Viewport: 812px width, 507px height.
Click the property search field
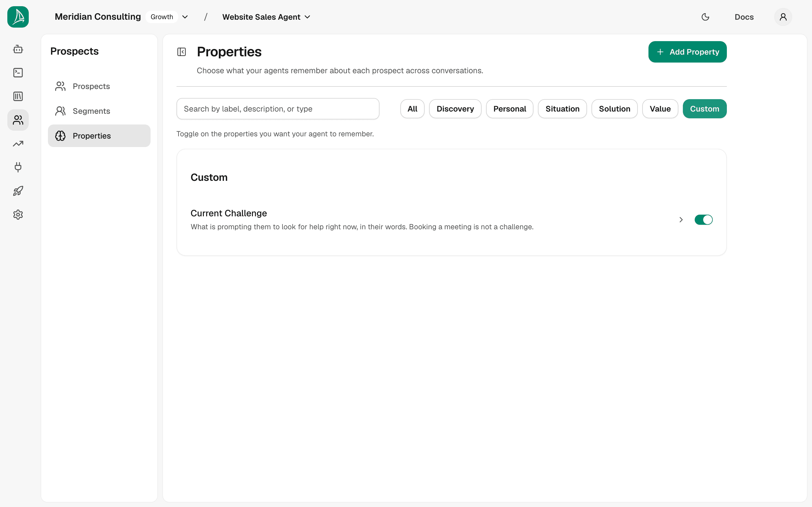click(278, 109)
